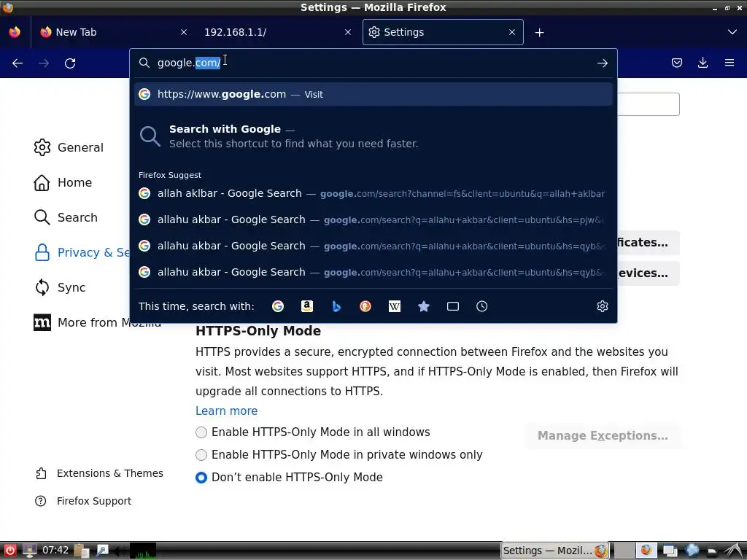Screen dimensions: 747x560
Task: Search this time with Bing icon
Action: (336, 306)
